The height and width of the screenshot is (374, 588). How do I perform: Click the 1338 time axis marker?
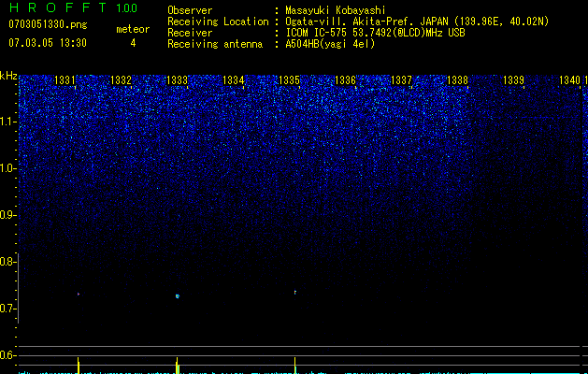457,79
